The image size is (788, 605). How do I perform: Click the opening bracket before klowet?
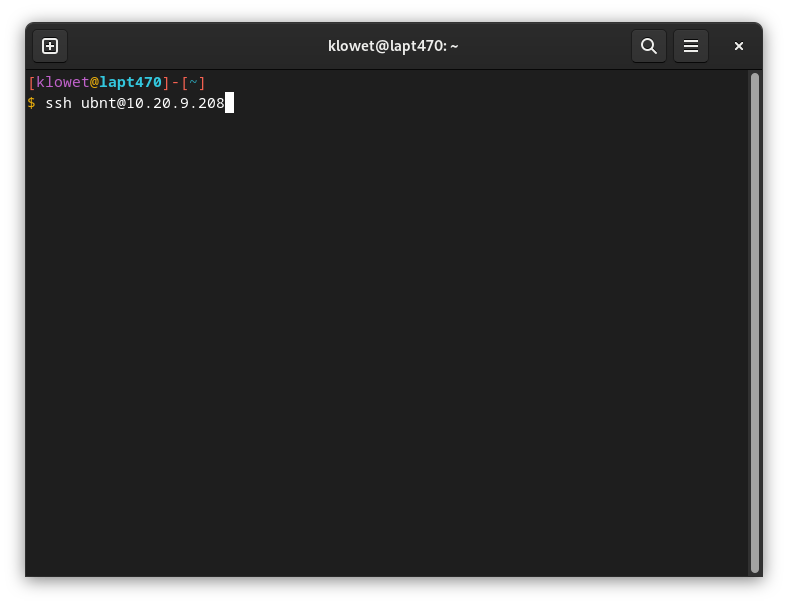[32, 83]
